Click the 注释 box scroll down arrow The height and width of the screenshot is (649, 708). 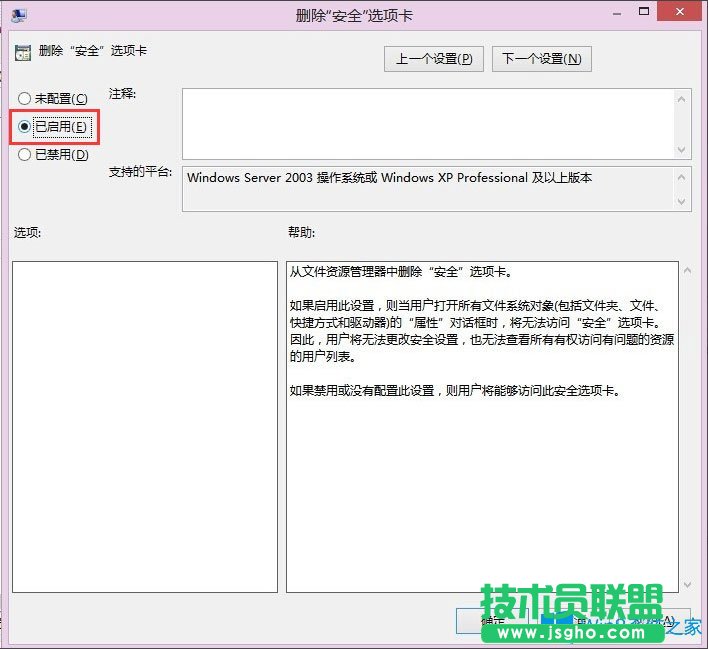tap(681, 149)
